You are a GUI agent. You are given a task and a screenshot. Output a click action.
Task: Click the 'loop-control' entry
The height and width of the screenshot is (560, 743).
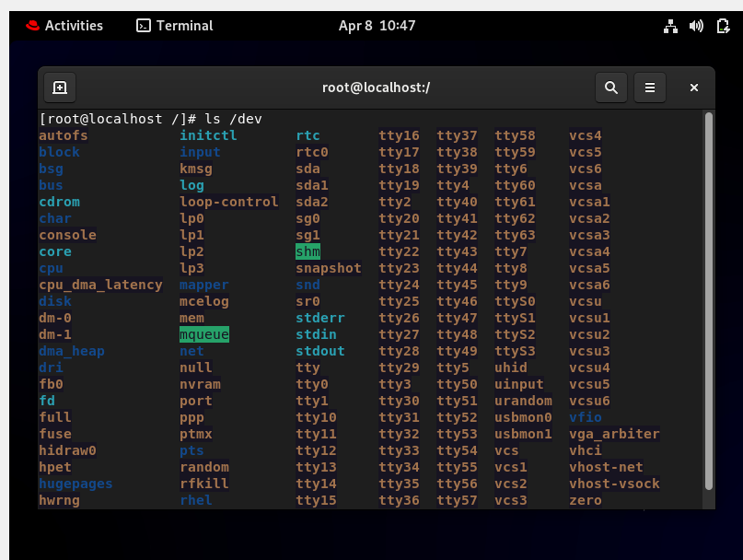point(229,202)
